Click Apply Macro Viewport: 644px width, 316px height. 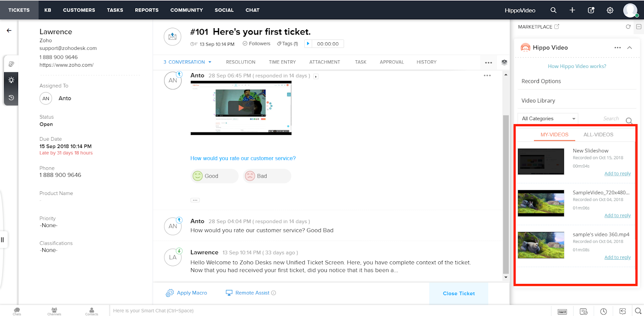(x=186, y=293)
